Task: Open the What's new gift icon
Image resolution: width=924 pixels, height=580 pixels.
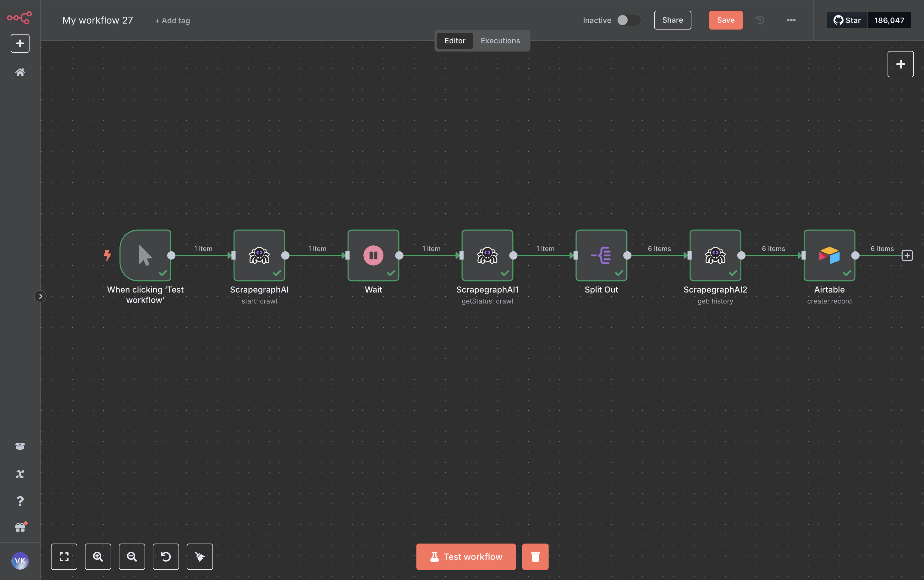Action: click(20, 527)
